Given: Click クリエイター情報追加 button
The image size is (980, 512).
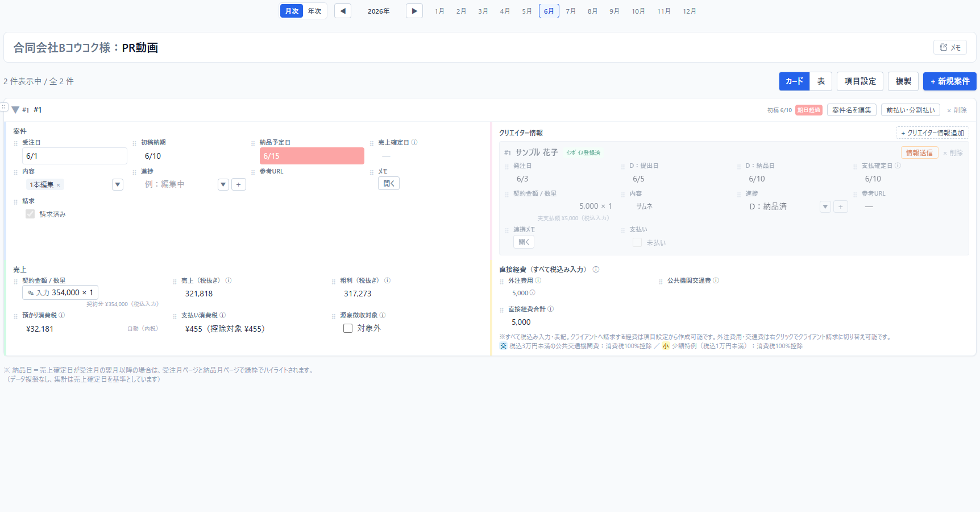Looking at the screenshot, I should pyautogui.click(x=933, y=133).
